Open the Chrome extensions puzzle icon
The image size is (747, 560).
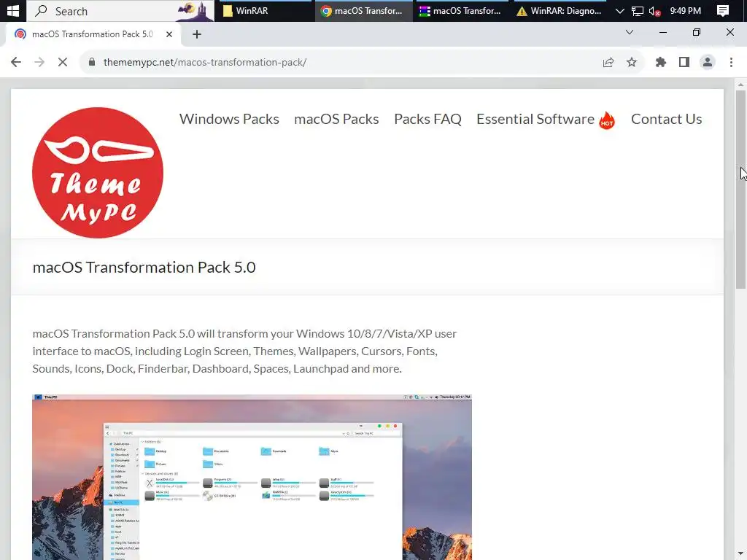coord(661,63)
